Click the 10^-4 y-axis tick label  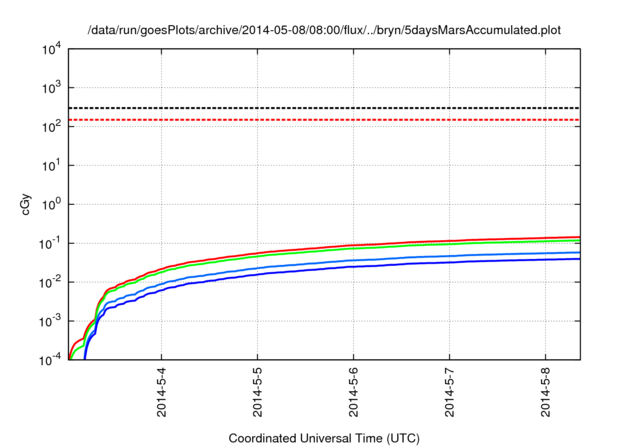click(50, 359)
